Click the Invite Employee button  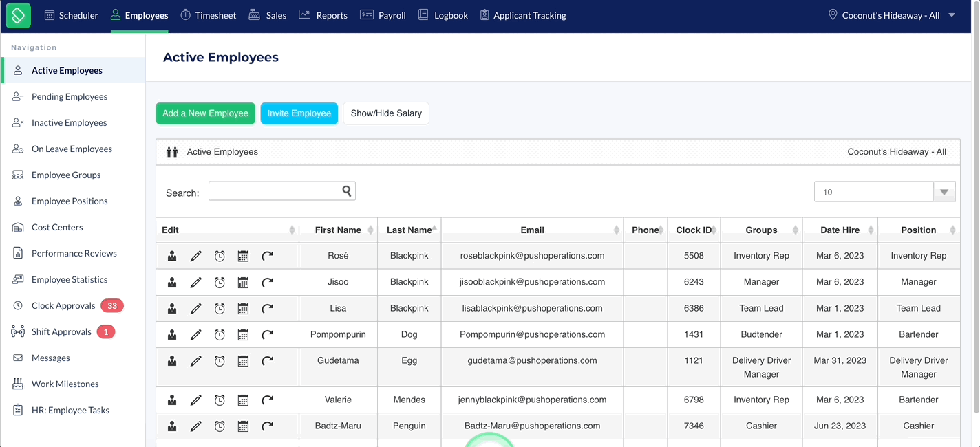(299, 113)
